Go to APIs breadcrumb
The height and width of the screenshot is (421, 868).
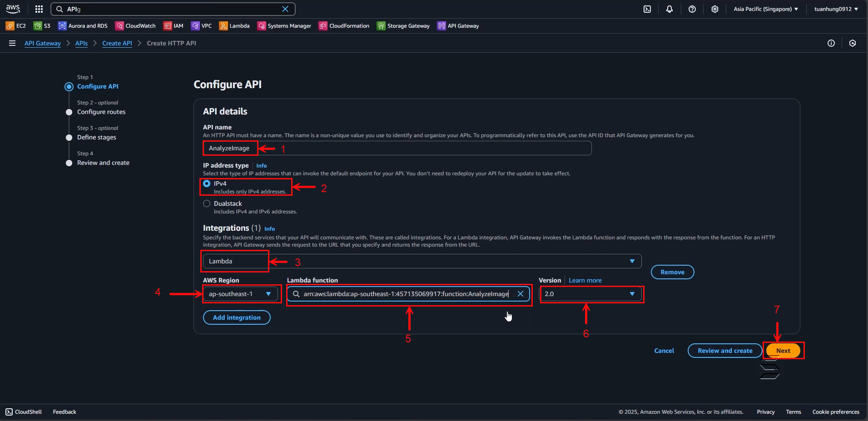tap(81, 43)
